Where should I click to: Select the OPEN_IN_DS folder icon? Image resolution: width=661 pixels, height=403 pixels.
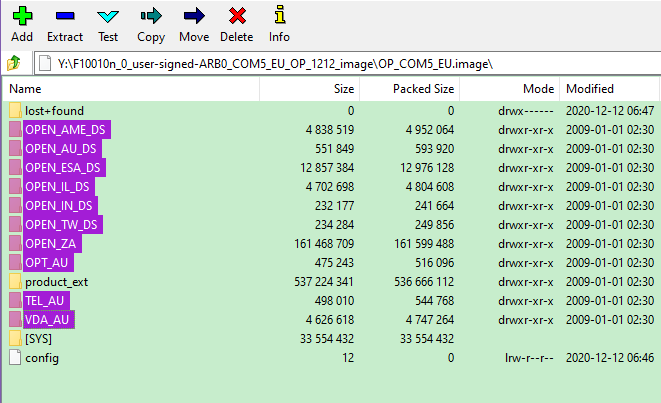click(15, 205)
